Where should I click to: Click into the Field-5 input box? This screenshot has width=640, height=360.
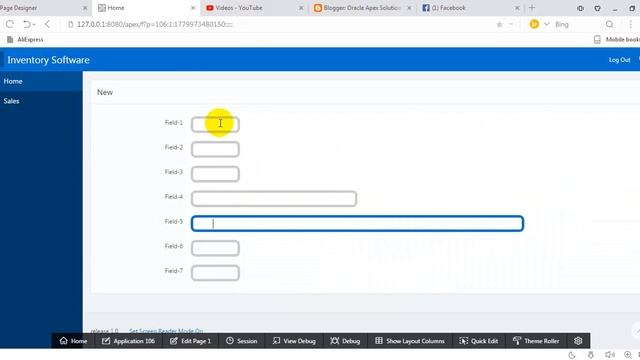point(358,223)
